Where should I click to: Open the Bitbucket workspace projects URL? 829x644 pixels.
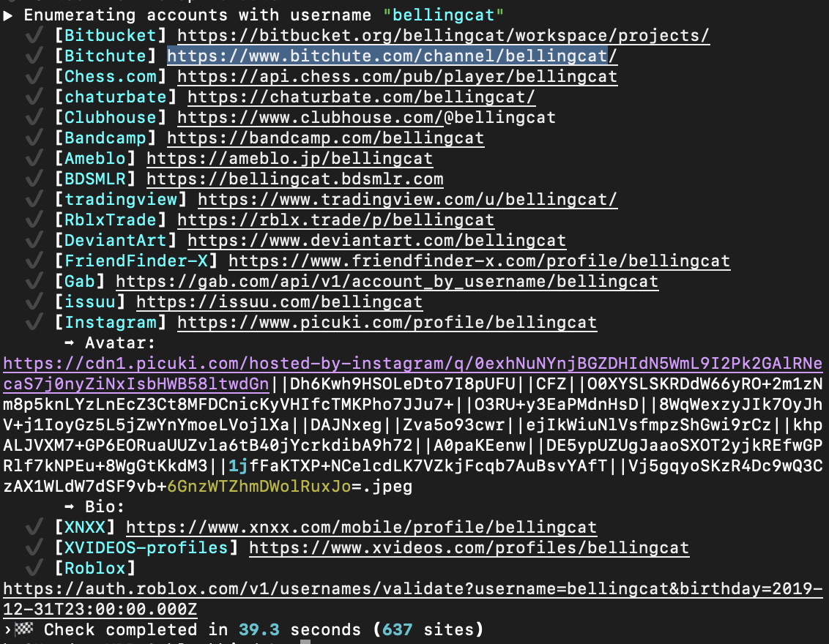tap(443, 35)
